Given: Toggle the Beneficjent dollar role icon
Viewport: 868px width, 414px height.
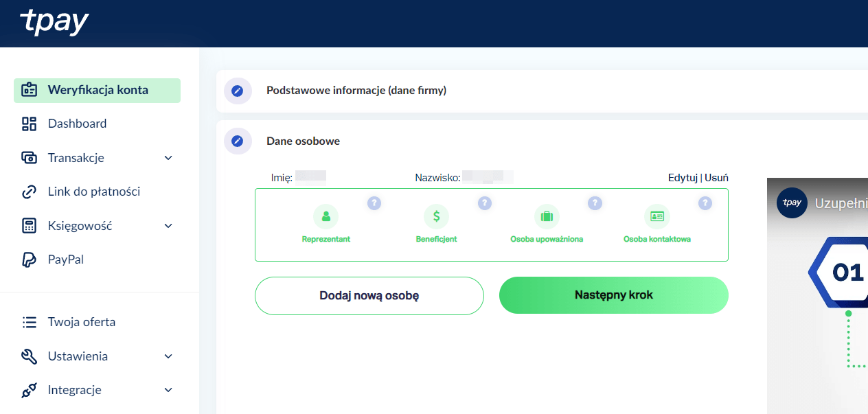Looking at the screenshot, I should (x=436, y=216).
